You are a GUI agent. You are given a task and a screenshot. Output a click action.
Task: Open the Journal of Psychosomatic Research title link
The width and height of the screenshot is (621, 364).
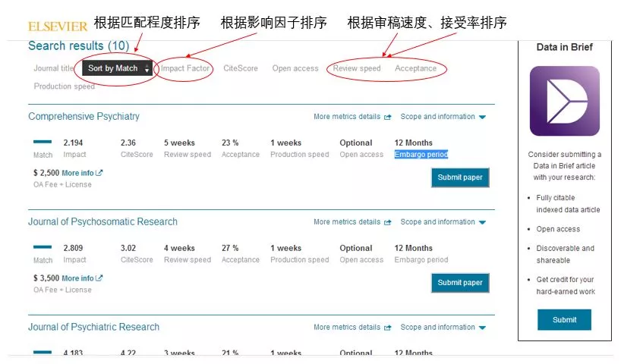[x=102, y=222]
